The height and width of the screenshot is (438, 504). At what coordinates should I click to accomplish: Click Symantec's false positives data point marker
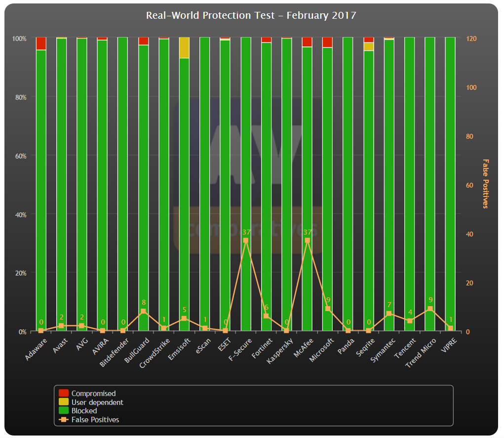(389, 314)
